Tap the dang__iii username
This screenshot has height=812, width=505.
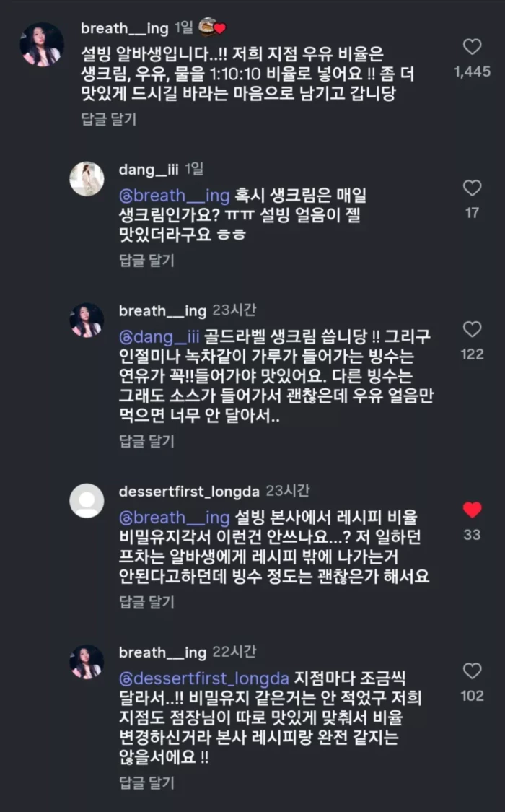click(149, 170)
